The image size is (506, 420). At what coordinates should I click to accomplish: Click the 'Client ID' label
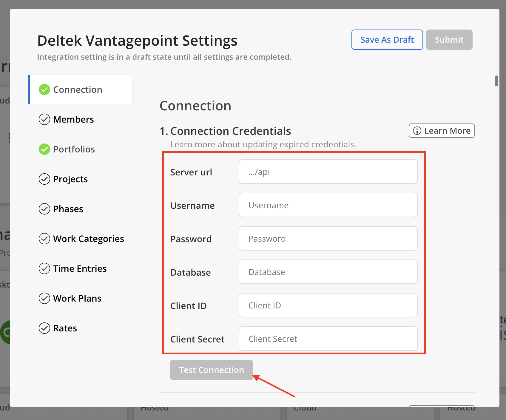[188, 306]
